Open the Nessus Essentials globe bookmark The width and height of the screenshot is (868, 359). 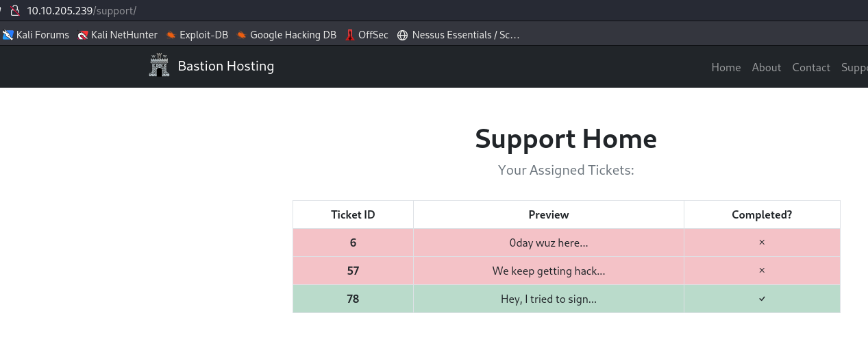tap(402, 35)
